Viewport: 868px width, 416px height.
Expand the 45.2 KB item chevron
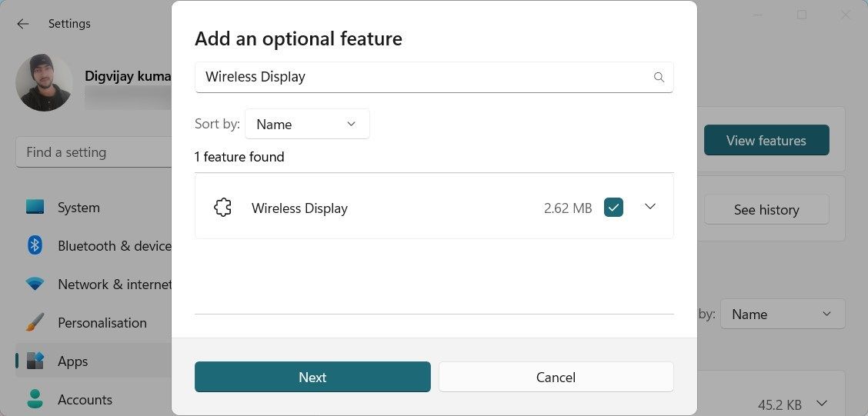(x=822, y=403)
